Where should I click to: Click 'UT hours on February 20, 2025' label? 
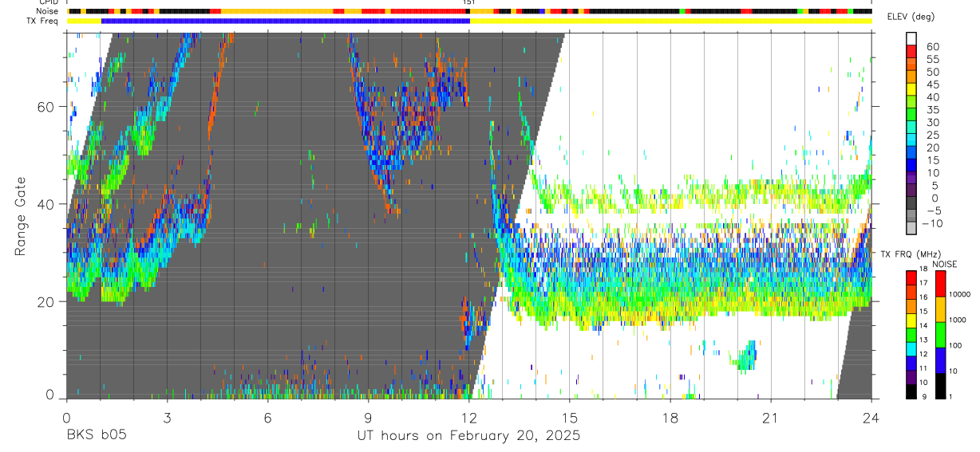468,436
